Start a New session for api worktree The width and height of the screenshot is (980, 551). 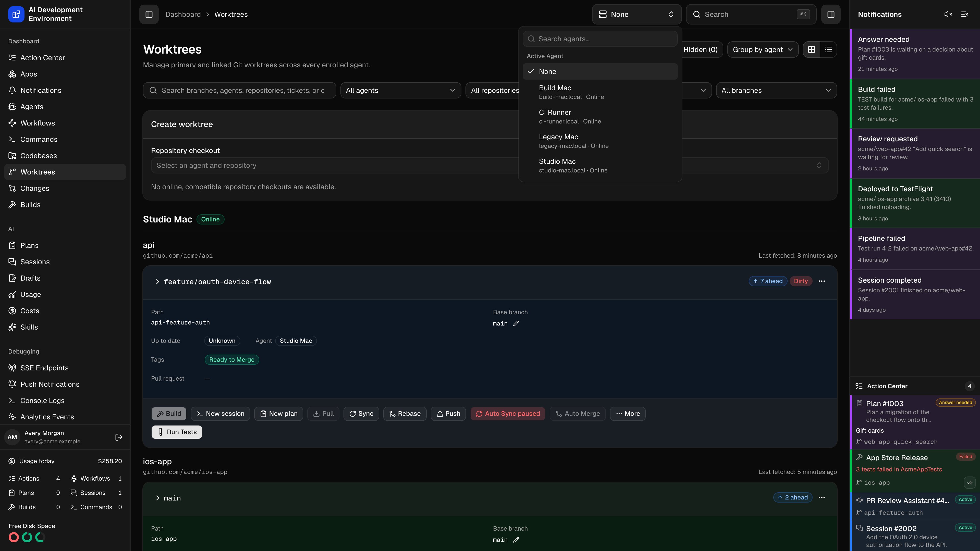click(220, 414)
